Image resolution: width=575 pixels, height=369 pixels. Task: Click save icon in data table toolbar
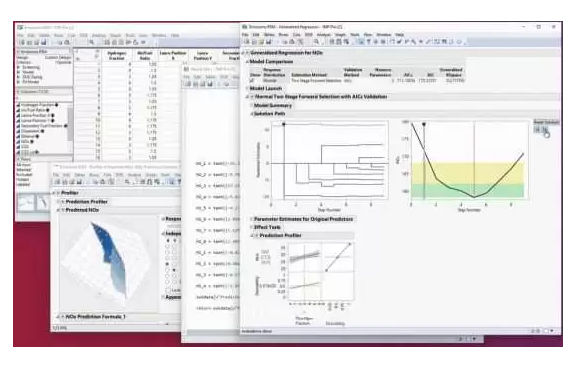[43, 43]
